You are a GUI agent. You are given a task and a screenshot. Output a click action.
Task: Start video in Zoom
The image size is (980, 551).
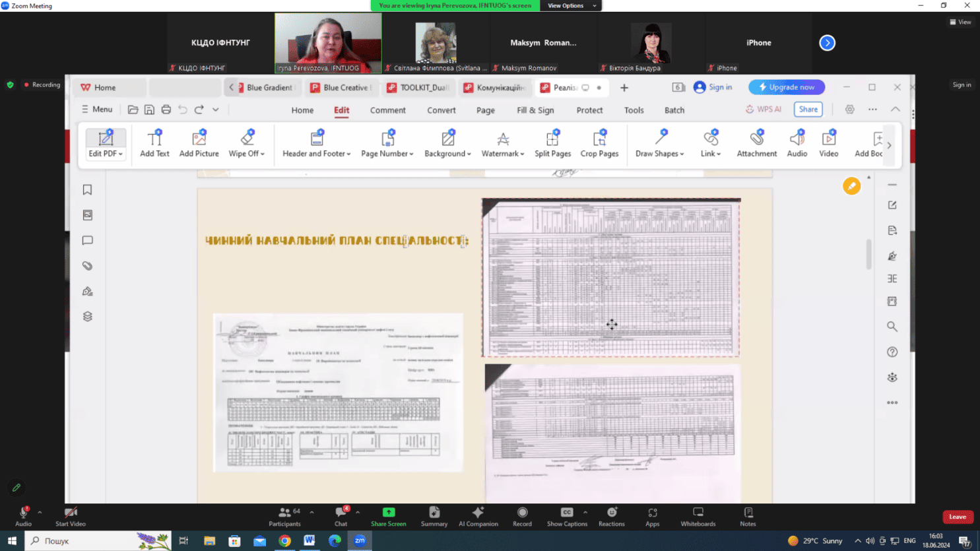pos(71,515)
